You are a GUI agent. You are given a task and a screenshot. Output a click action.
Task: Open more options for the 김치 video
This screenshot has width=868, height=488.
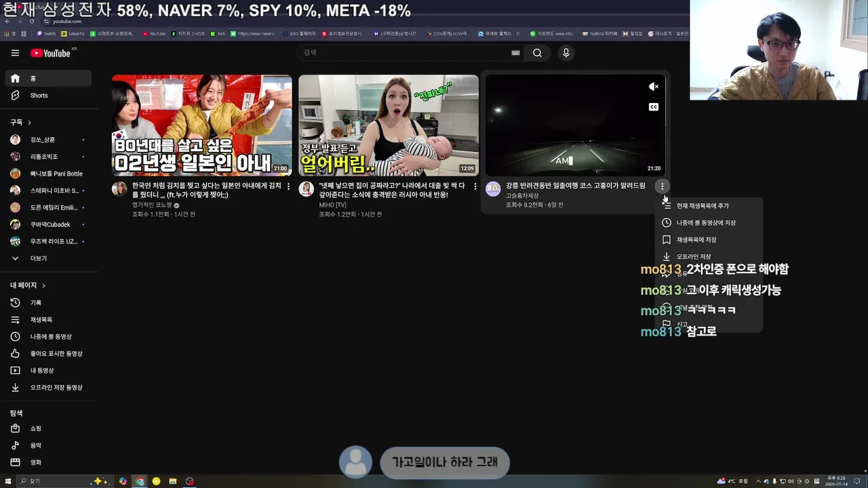[x=288, y=186]
